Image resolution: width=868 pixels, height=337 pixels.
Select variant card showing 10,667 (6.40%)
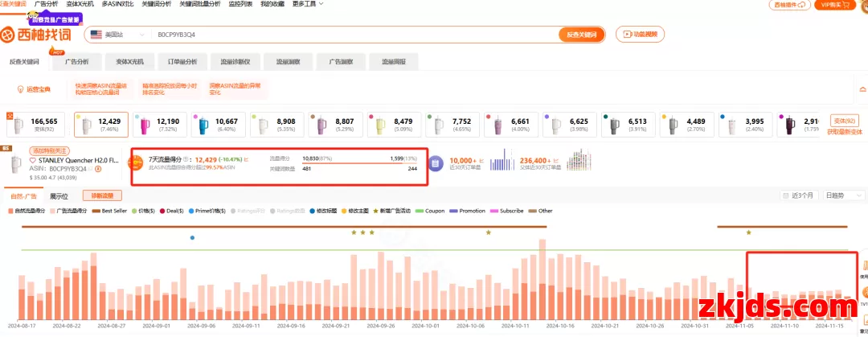[219, 125]
